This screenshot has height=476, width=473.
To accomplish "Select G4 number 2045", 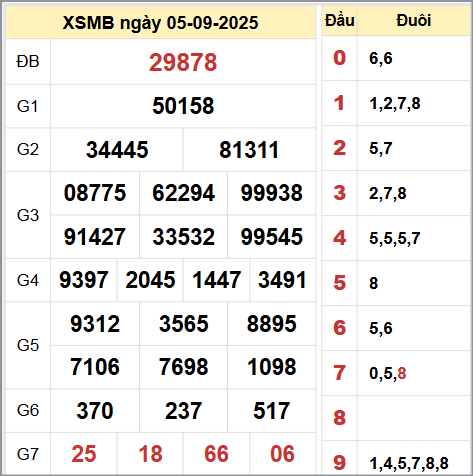I will [x=150, y=280].
